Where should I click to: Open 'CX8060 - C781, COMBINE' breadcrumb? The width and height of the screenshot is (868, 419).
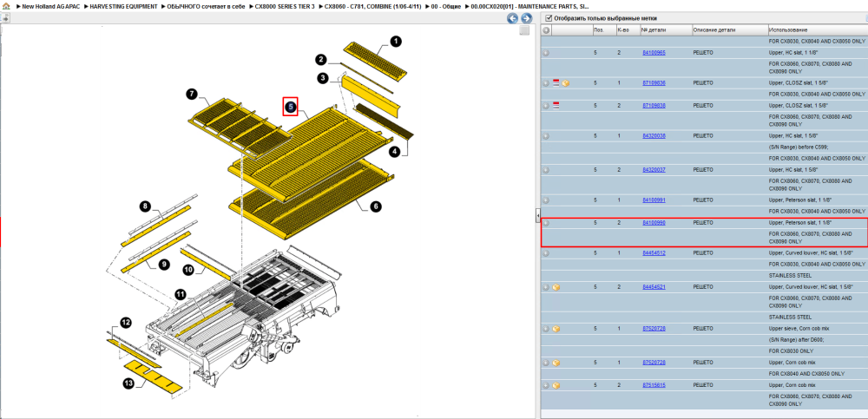click(374, 6)
